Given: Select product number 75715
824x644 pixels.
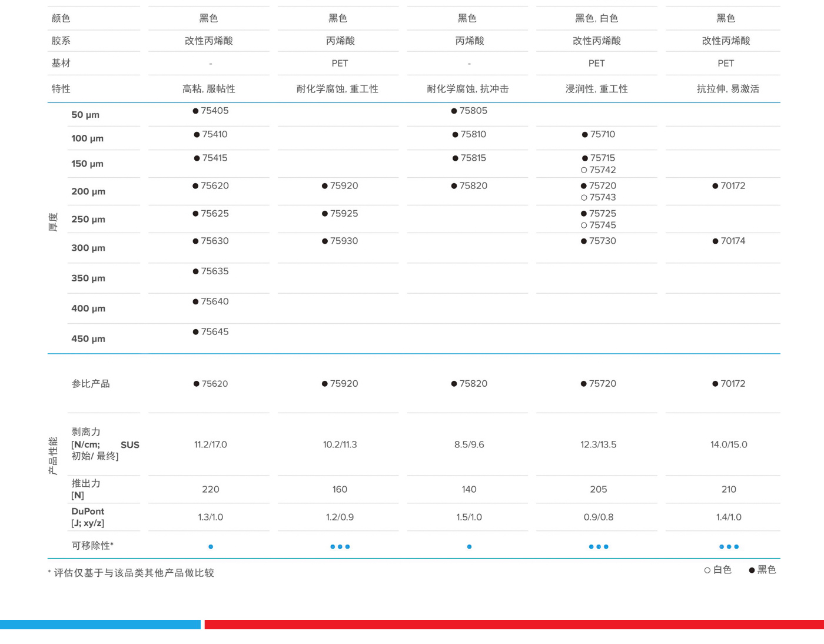Looking at the screenshot, I should [599, 158].
